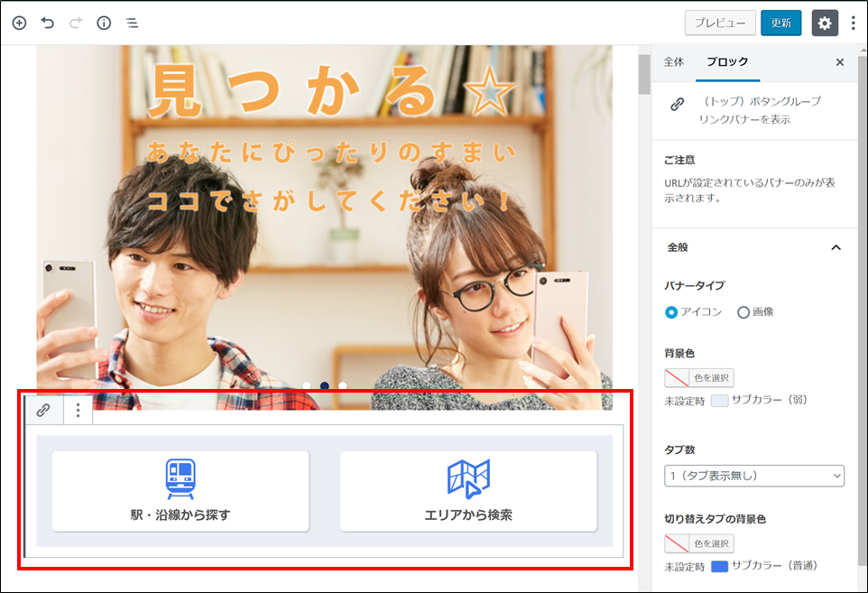Select the アイコン banner type radio
This screenshot has width=868, height=593.
pos(671,312)
